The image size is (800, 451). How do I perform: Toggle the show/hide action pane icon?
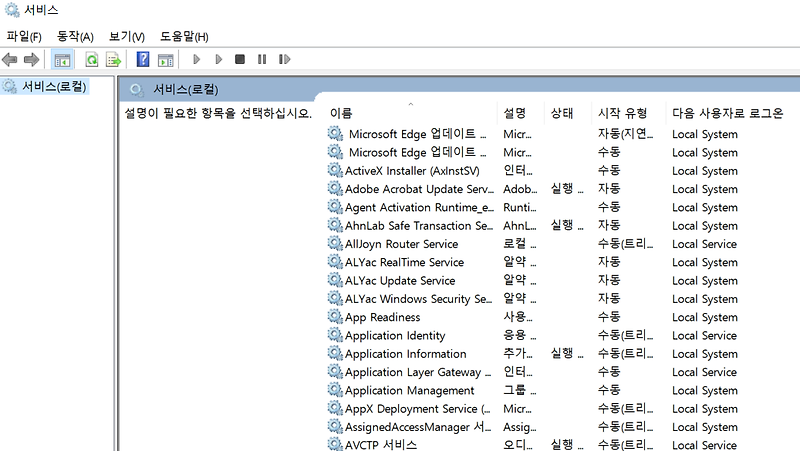[165, 60]
